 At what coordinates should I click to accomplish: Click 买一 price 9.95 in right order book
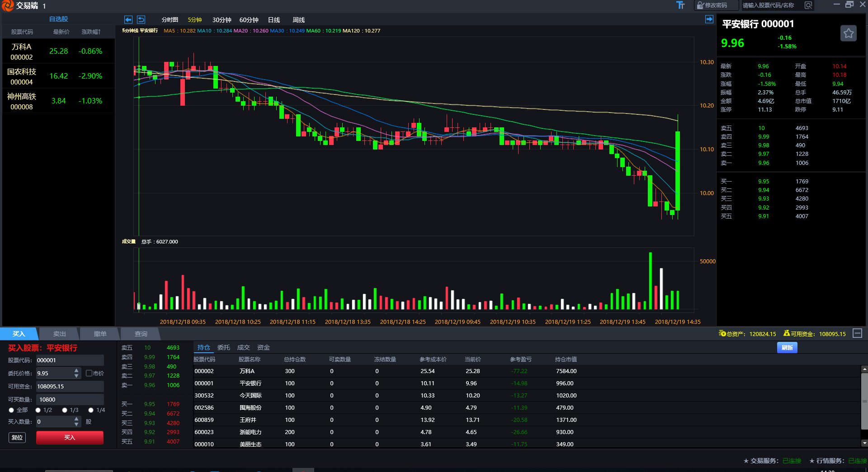click(764, 182)
